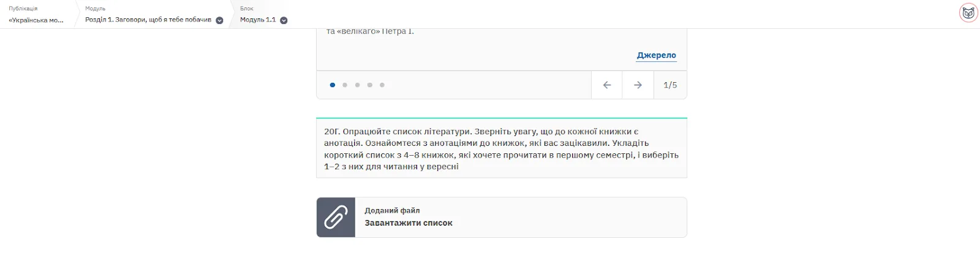Select the first slide pagination dot

(333, 85)
